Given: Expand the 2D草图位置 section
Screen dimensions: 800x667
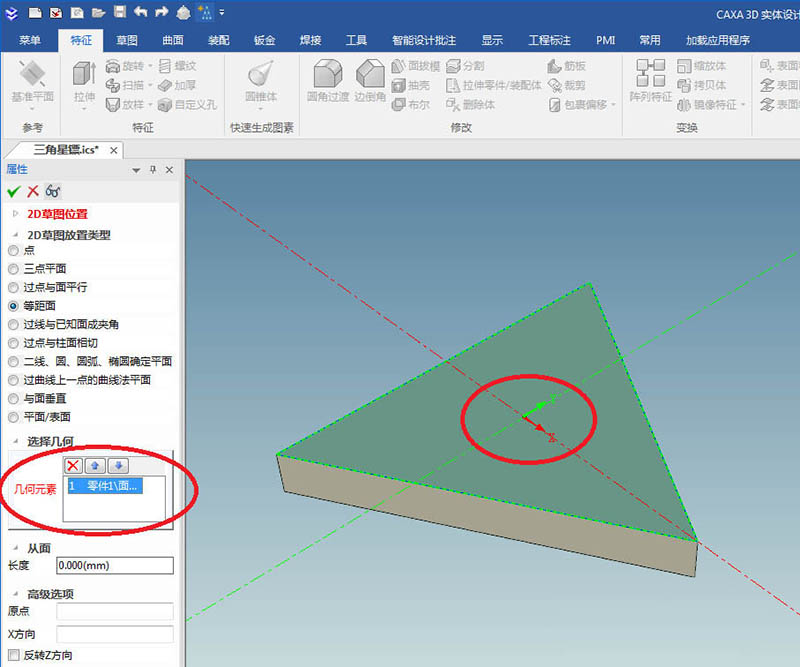Looking at the screenshot, I should click(15, 214).
